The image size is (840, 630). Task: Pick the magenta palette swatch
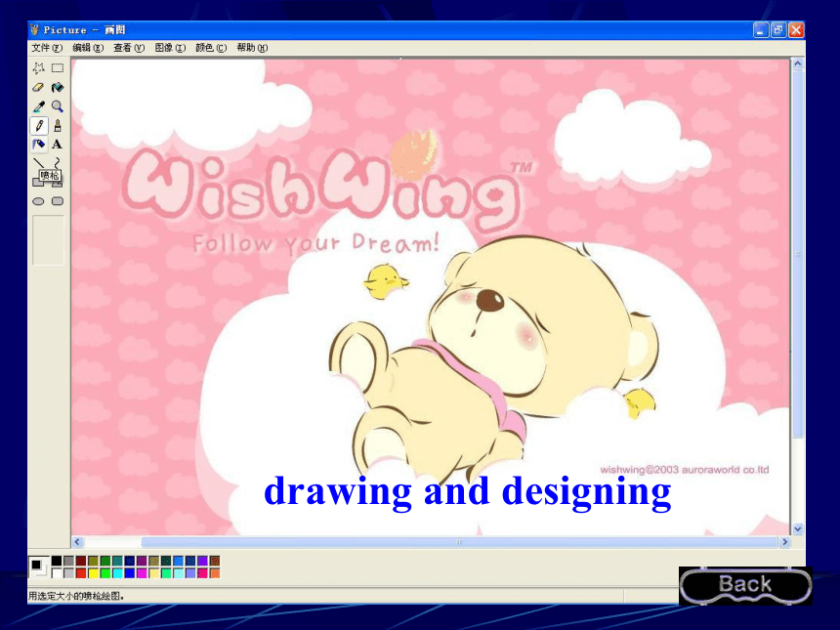point(142,573)
